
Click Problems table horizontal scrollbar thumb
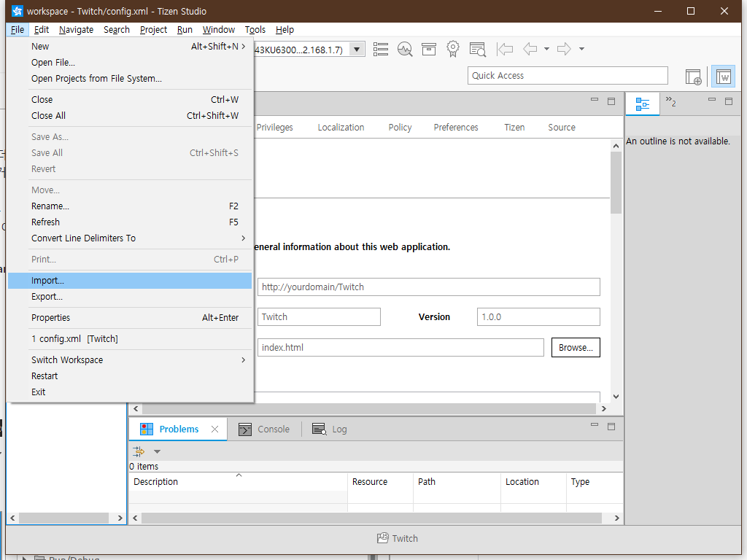coord(371,518)
